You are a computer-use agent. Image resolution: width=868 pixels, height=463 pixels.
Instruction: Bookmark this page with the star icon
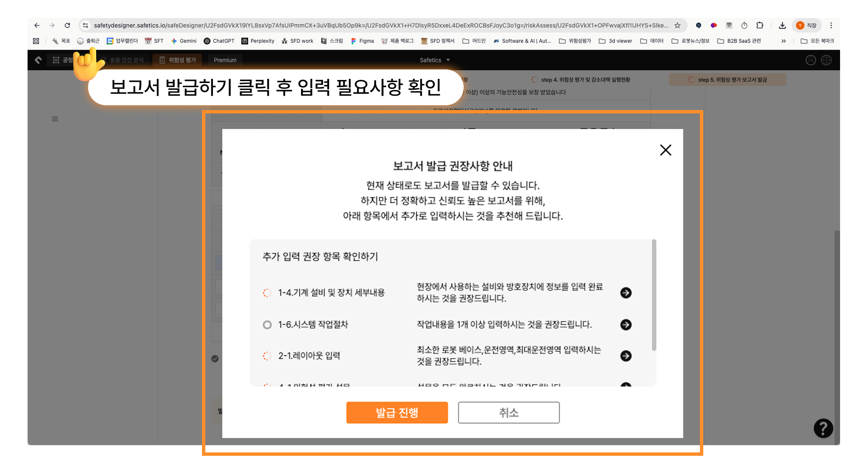(x=677, y=25)
